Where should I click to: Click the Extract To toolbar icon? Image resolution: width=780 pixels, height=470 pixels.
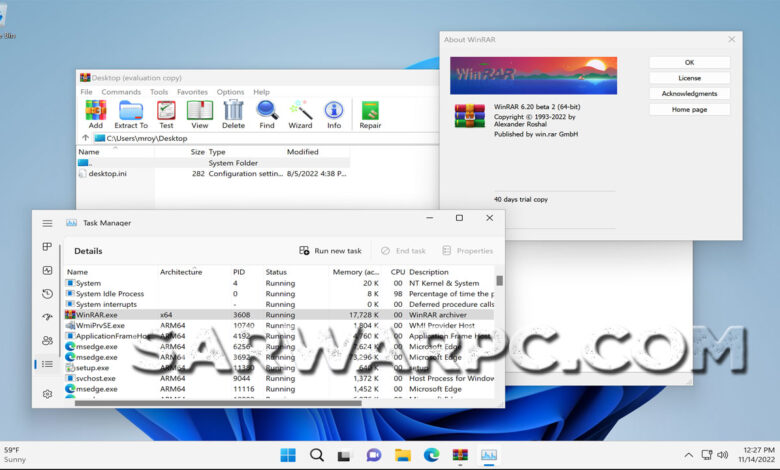pos(131,114)
